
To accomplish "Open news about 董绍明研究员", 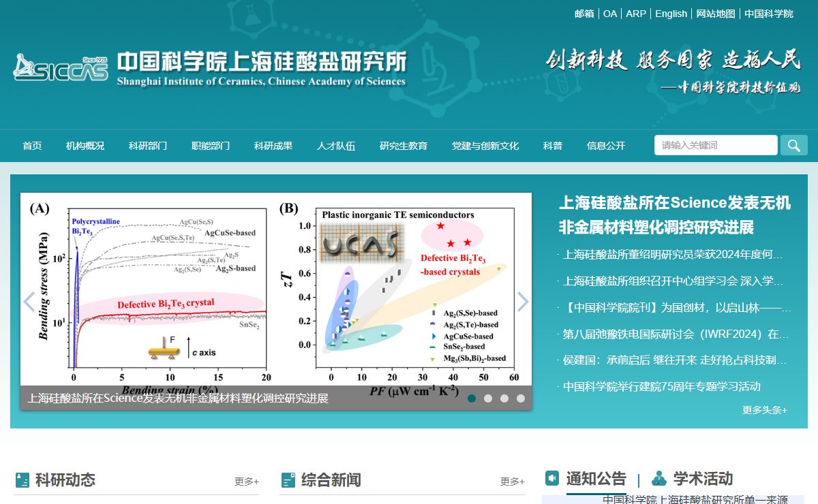I will click(x=673, y=255).
